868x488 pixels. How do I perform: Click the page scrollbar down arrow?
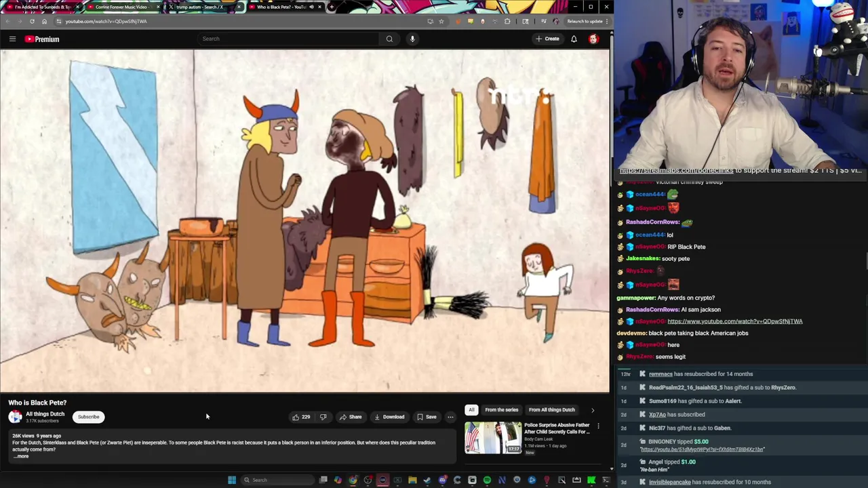[611, 468]
